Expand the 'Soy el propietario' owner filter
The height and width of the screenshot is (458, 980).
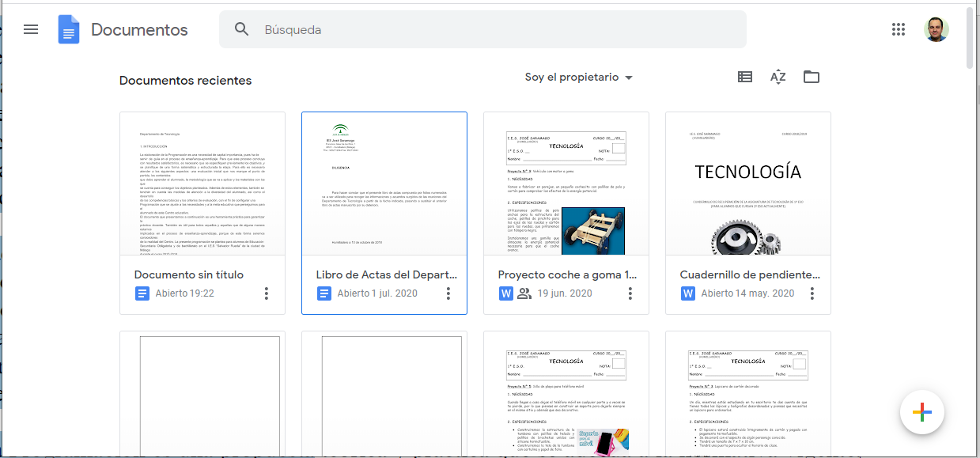pos(579,78)
